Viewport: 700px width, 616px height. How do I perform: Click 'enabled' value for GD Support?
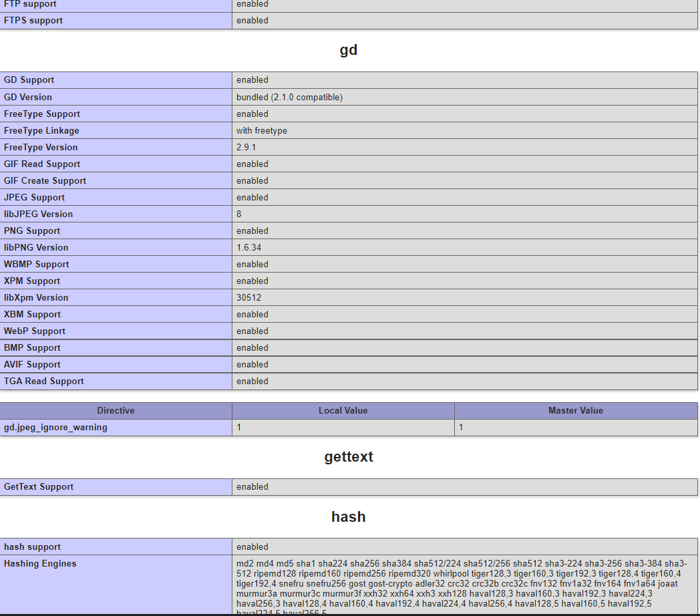click(252, 80)
